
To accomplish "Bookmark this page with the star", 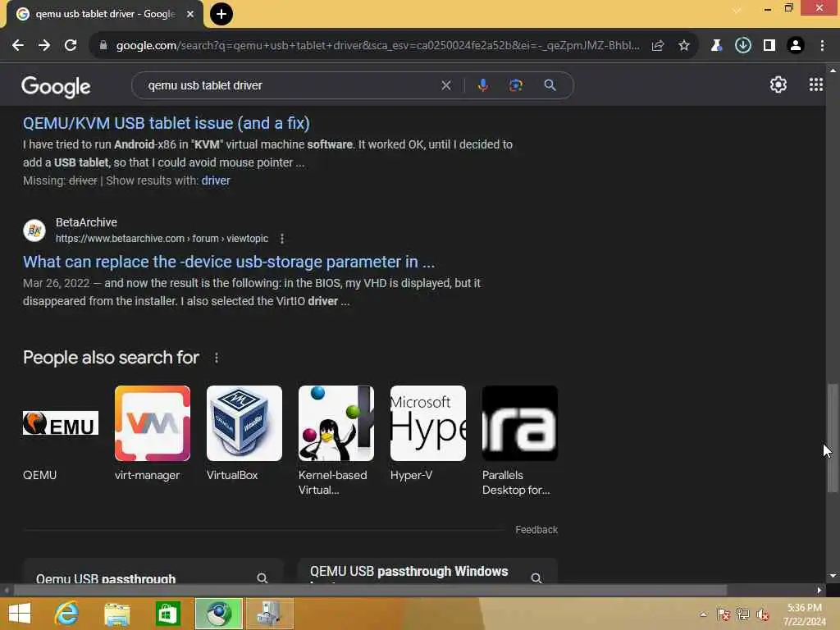I will click(684, 46).
